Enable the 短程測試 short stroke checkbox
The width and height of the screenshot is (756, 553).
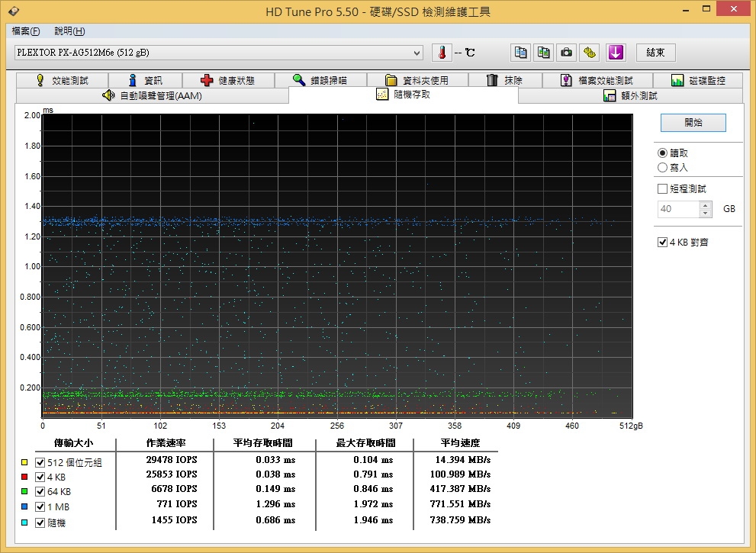(662, 188)
